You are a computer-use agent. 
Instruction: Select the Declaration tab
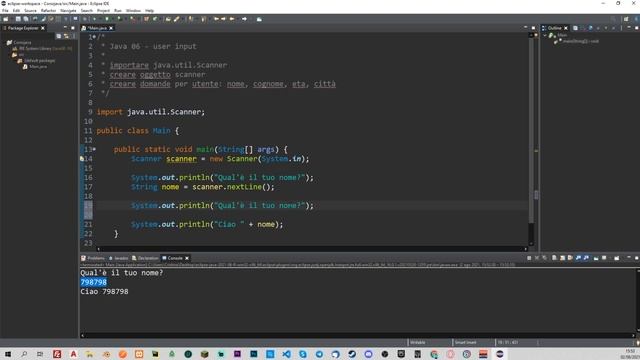(145, 258)
